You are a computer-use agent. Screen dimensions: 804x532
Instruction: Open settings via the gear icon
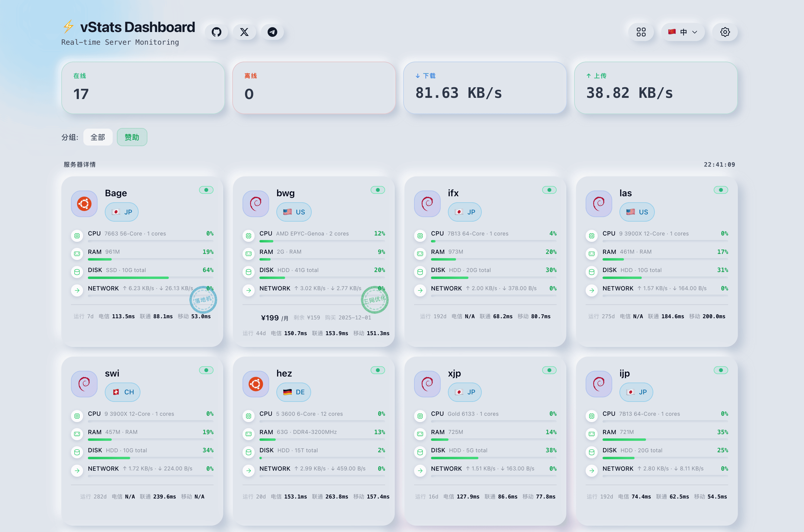tap(725, 32)
